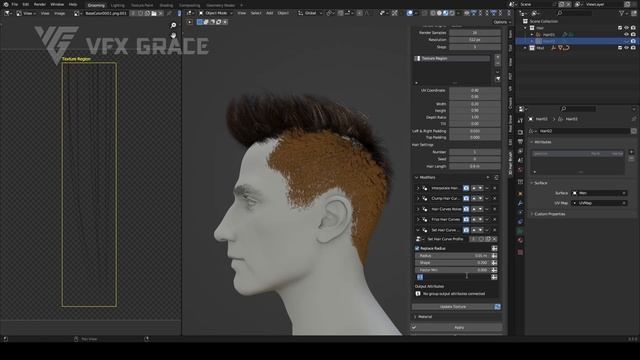The height and width of the screenshot is (360, 640).
Task: Toggle Replace Radius checkbox
Action: [417, 248]
